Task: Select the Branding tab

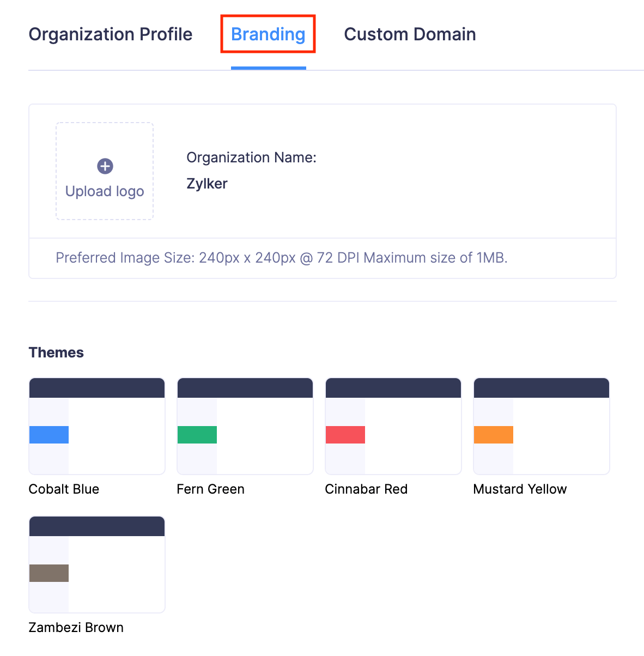Action: click(268, 34)
